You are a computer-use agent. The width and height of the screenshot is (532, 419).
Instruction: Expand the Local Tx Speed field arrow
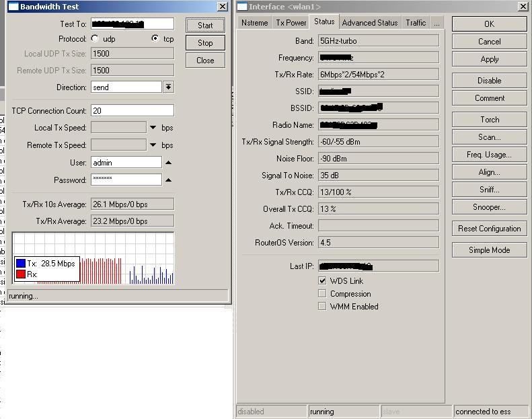153,128
